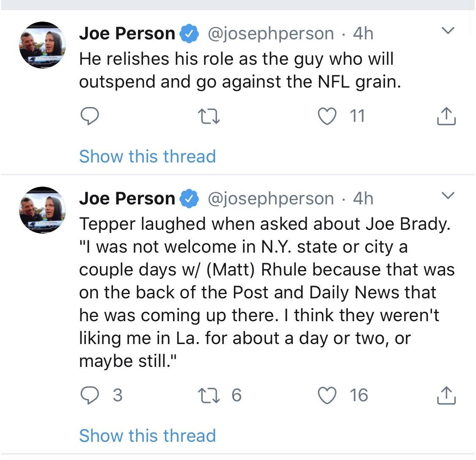Reply to the NFL grain tweet
The image size is (476, 460).
click(x=89, y=116)
